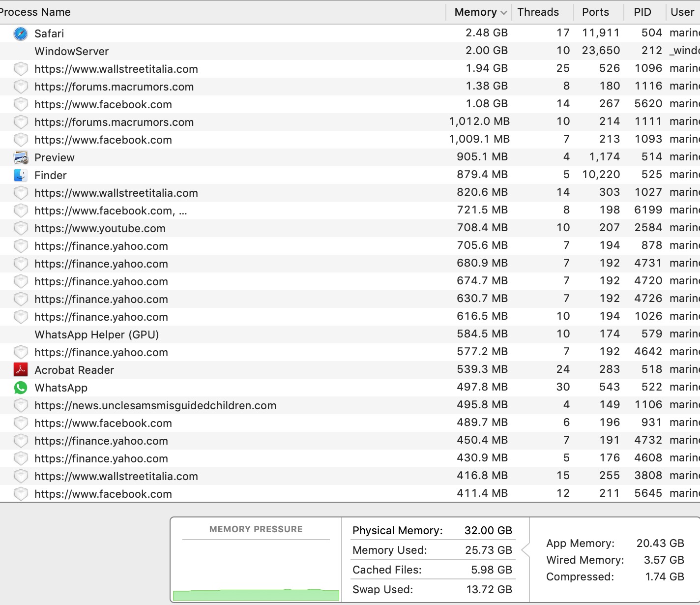Sort by Memory column header
This screenshot has width=700, height=605.
(475, 12)
